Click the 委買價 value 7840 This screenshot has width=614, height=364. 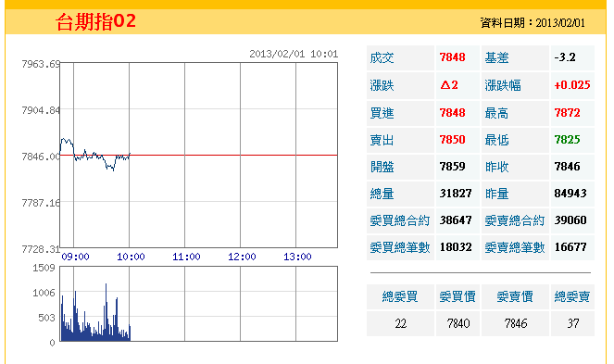coord(458,323)
